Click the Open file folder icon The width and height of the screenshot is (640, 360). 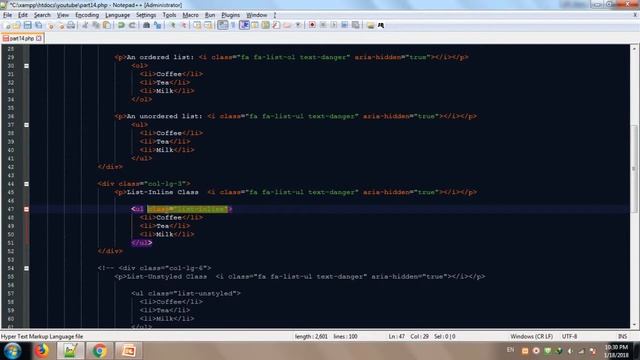pos(17,25)
